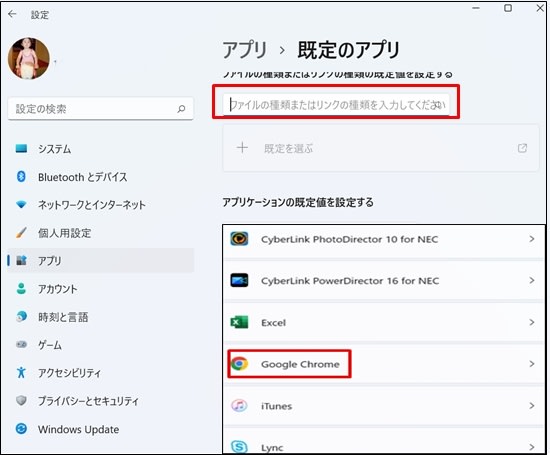Open ネットワークとインターネット settings
The image size is (550, 455).
[100, 205]
